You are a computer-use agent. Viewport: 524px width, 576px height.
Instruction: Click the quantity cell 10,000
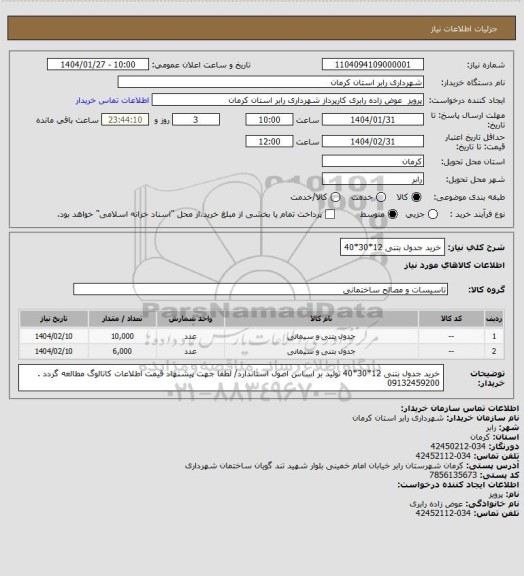click(x=122, y=336)
